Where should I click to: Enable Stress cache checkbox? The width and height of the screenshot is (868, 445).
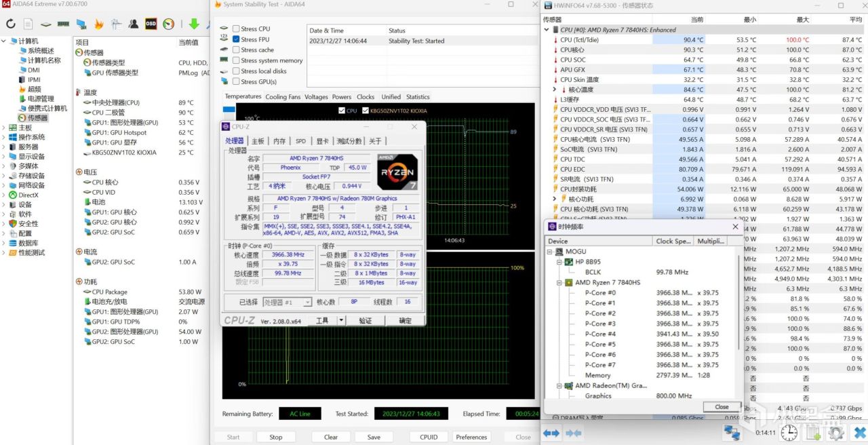click(236, 50)
